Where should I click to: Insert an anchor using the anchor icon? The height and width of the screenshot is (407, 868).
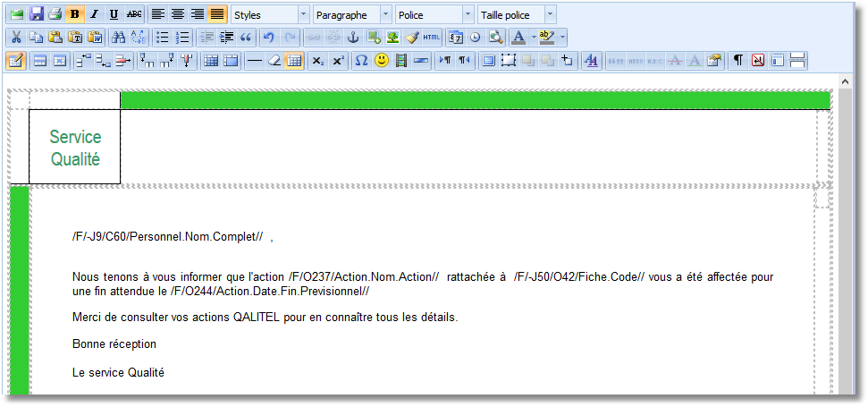[x=353, y=38]
